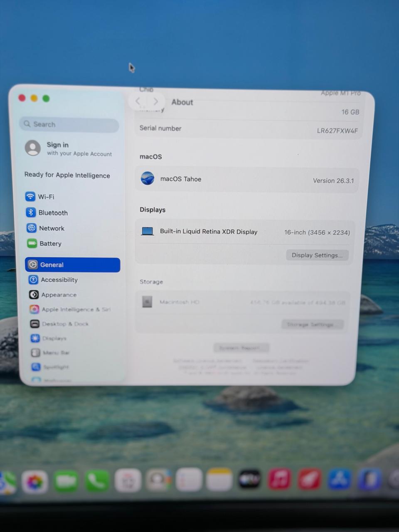This screenshot has height=532, width=399.
Task: Open Apple Intelligence & Siri settings
Action: point(70,309)
